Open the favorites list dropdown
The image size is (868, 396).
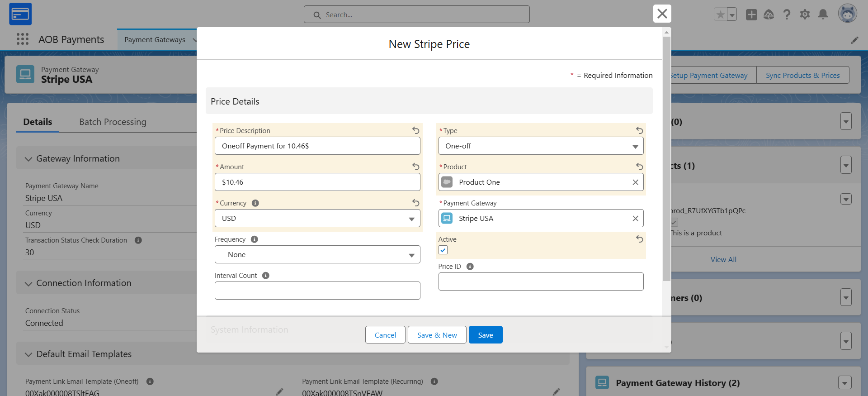point(732,14)
